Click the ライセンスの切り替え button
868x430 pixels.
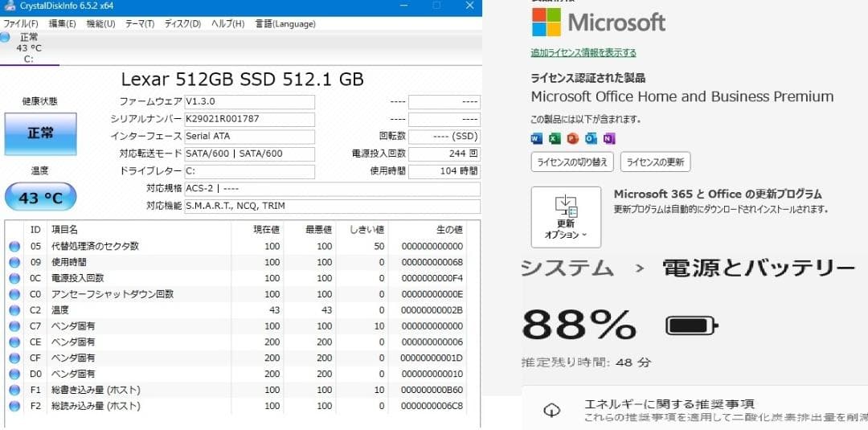point(572,162)
